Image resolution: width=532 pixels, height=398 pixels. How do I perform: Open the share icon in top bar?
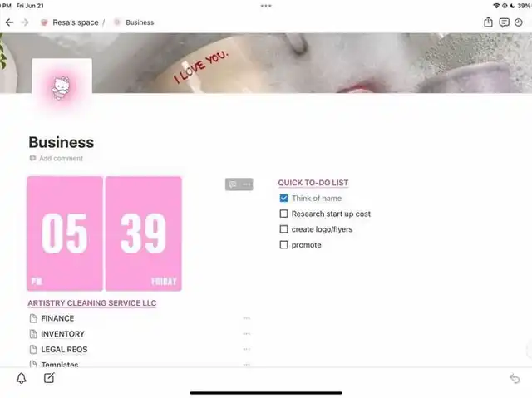[488, 22]
